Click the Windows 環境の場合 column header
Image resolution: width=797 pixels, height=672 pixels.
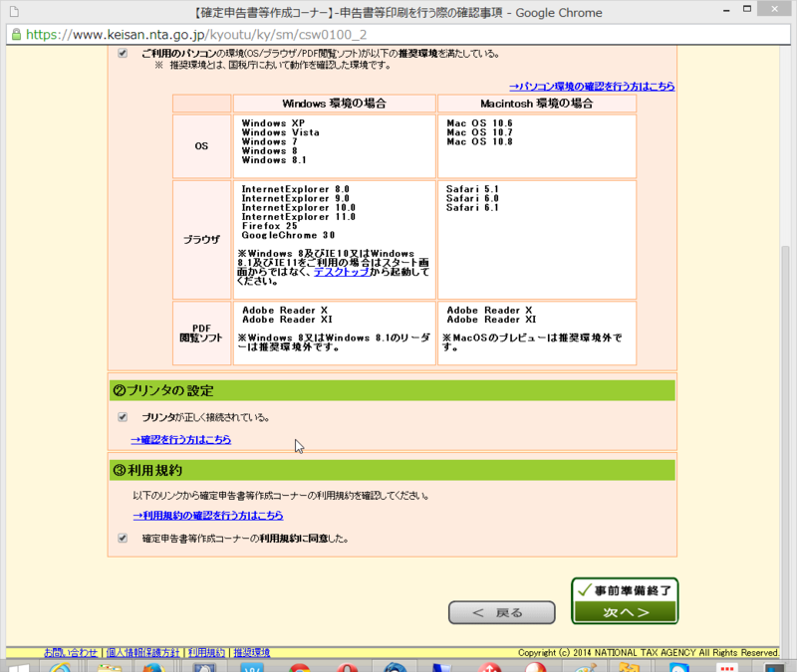(x=335, y=104)
